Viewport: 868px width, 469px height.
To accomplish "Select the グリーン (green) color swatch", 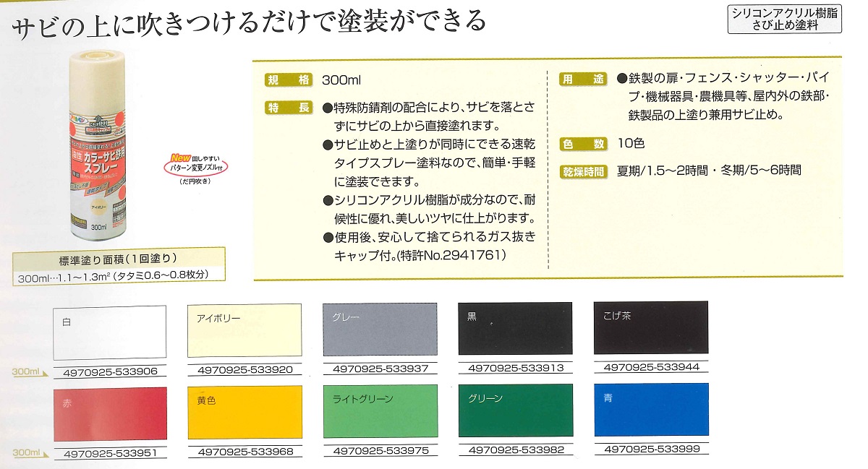I will [x=514, y=412].
